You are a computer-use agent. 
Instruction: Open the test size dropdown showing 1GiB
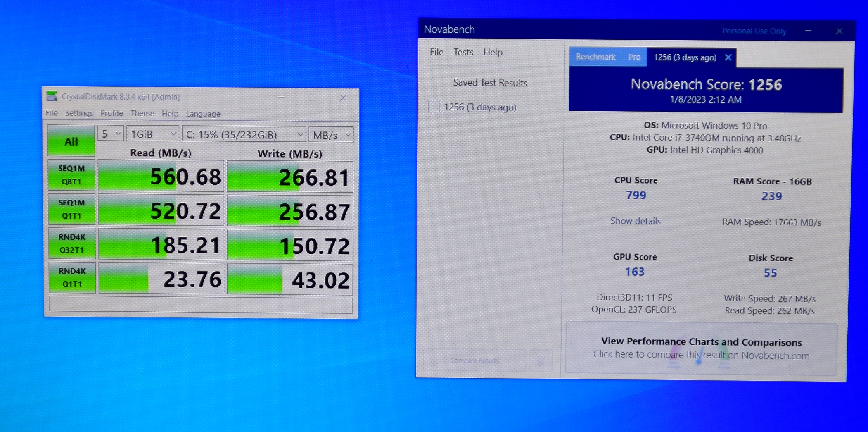pos(153,134)
